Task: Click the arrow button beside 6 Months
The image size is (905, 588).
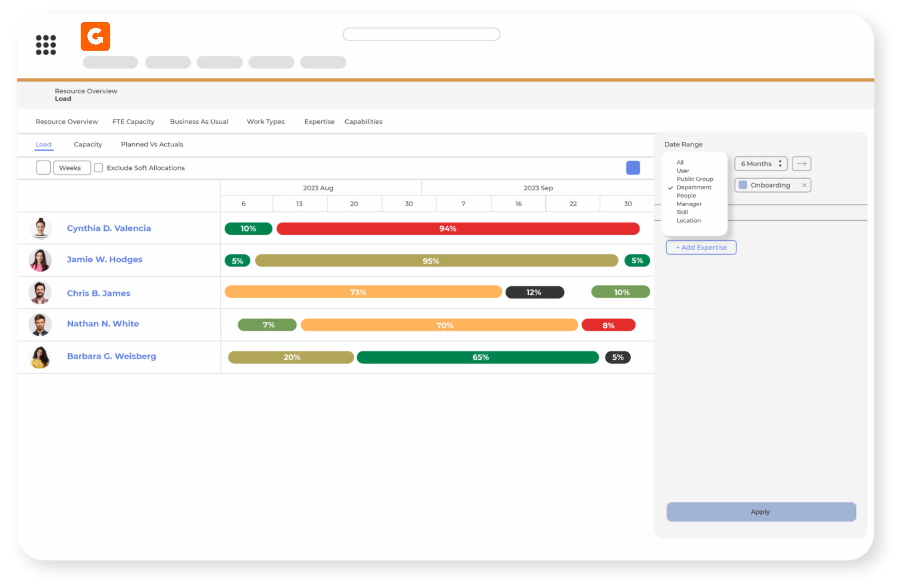Action: coord(801,164)
